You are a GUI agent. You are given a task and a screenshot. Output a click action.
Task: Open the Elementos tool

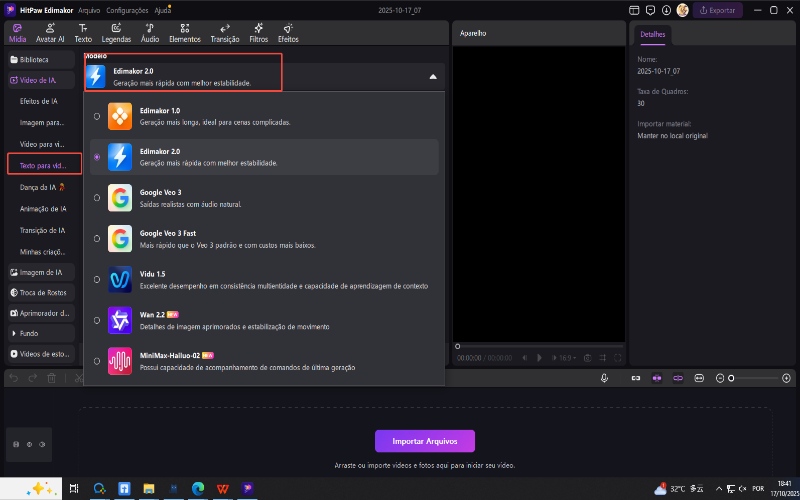185,33
